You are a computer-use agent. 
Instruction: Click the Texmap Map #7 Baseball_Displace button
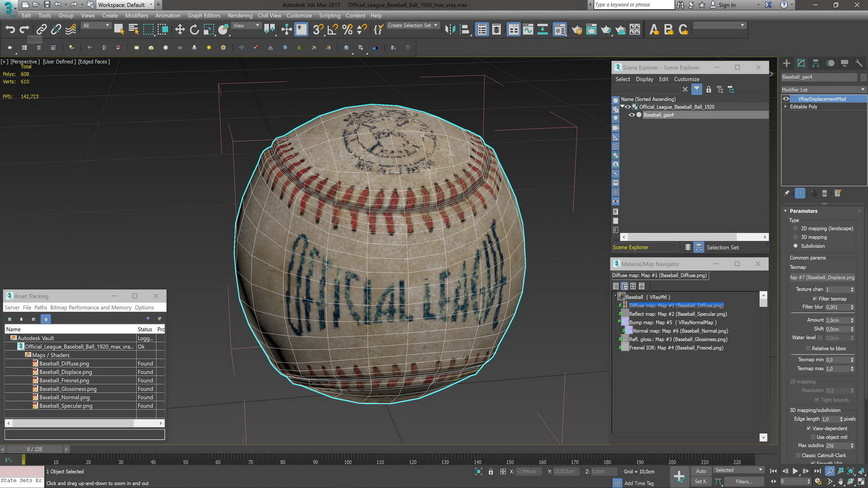tap(823, 277)
